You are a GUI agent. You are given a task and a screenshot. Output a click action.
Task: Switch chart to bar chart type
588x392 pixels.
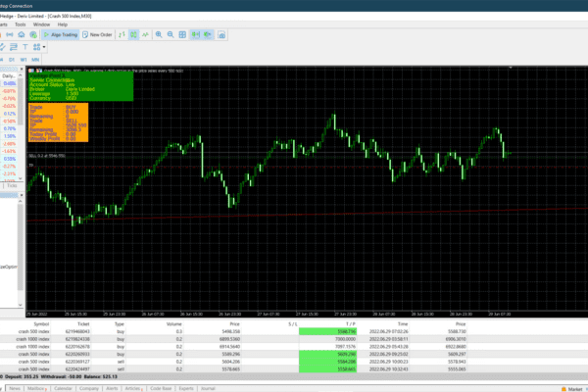pos(122,35)
